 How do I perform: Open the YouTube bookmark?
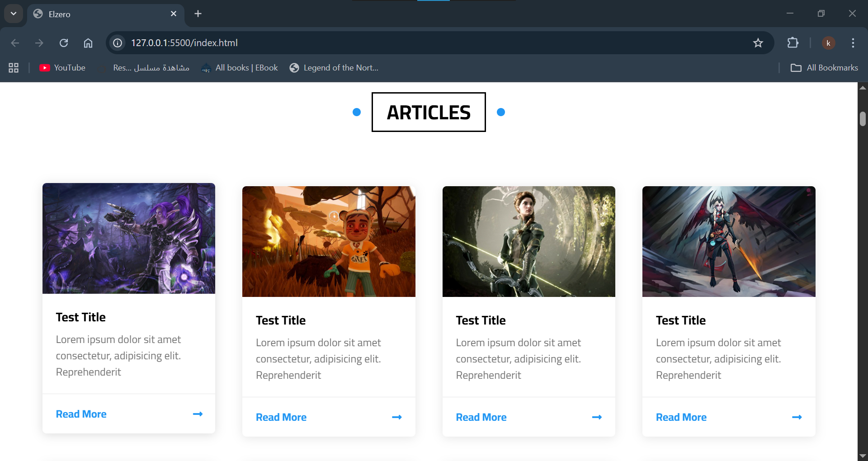(62, 68)
